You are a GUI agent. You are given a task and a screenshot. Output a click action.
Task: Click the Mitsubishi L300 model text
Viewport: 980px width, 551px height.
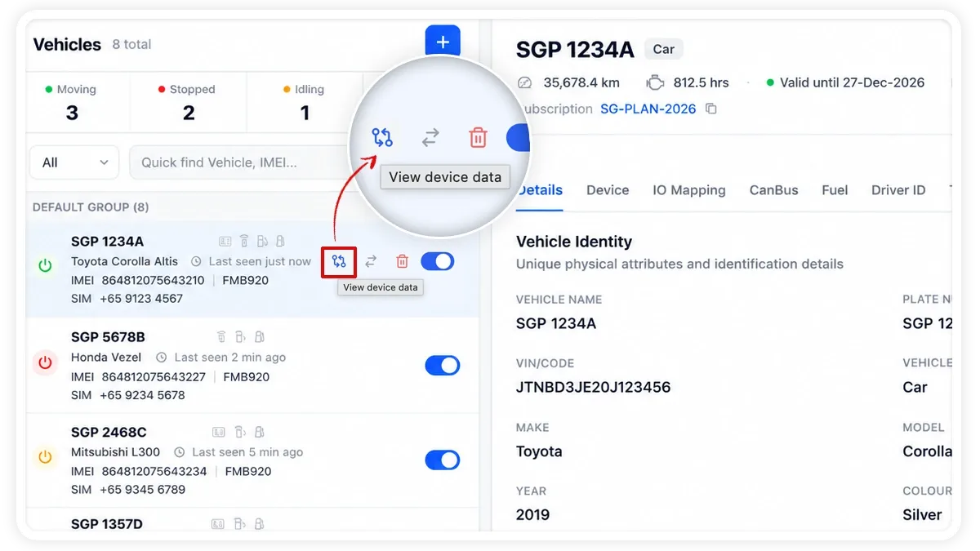pyautogui.click(x=116, y=451)
